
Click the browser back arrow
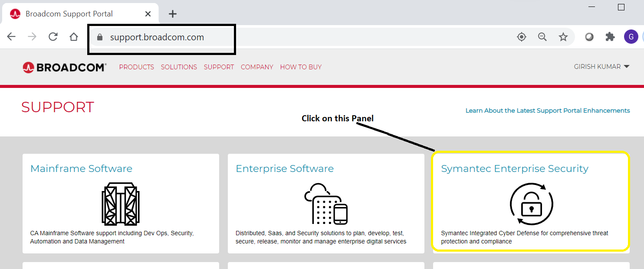[x=11, y=37]
